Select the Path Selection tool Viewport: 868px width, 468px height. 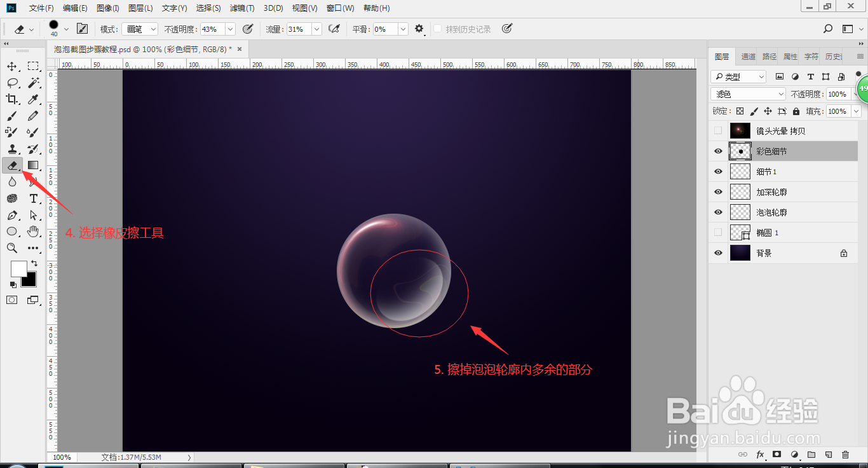click(x=33, y=215)
